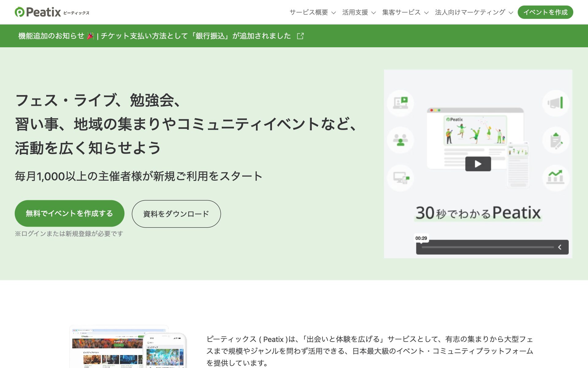Play the 30秒でわかるPeatix video

478,164
